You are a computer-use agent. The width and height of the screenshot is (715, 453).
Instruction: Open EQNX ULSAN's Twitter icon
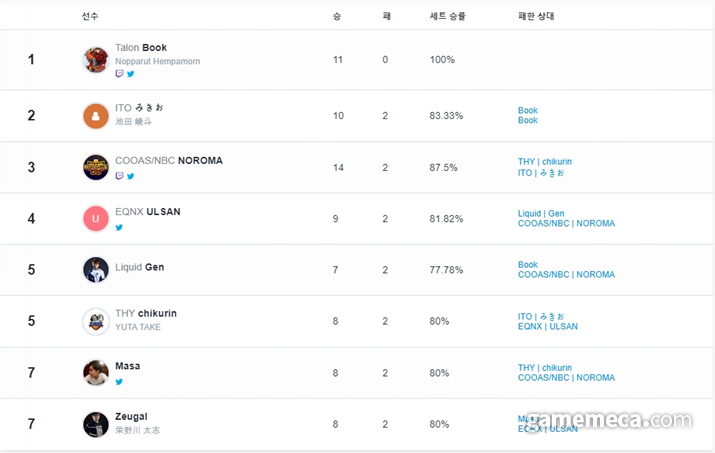(x=120, y=227)
